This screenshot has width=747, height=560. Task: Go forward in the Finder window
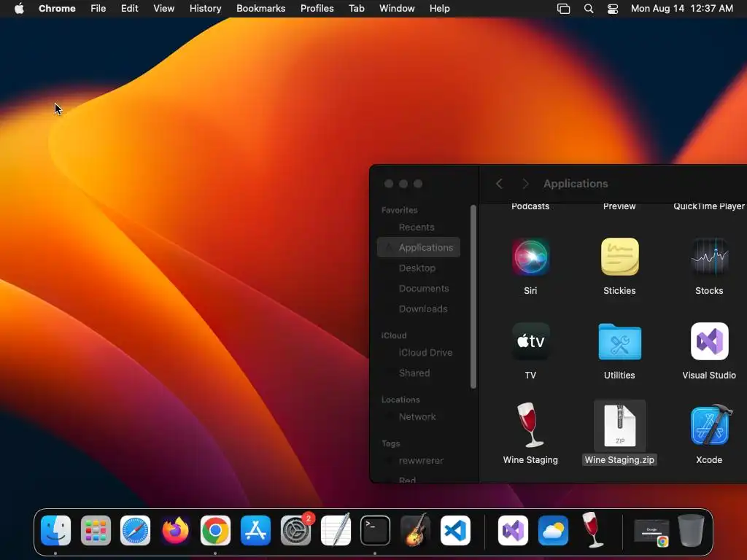[x=525, y=184]
